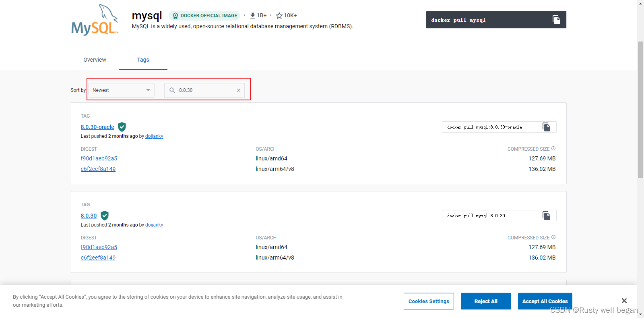
Task: Click the search magnifier icon
Action: (x=172, y=90)
